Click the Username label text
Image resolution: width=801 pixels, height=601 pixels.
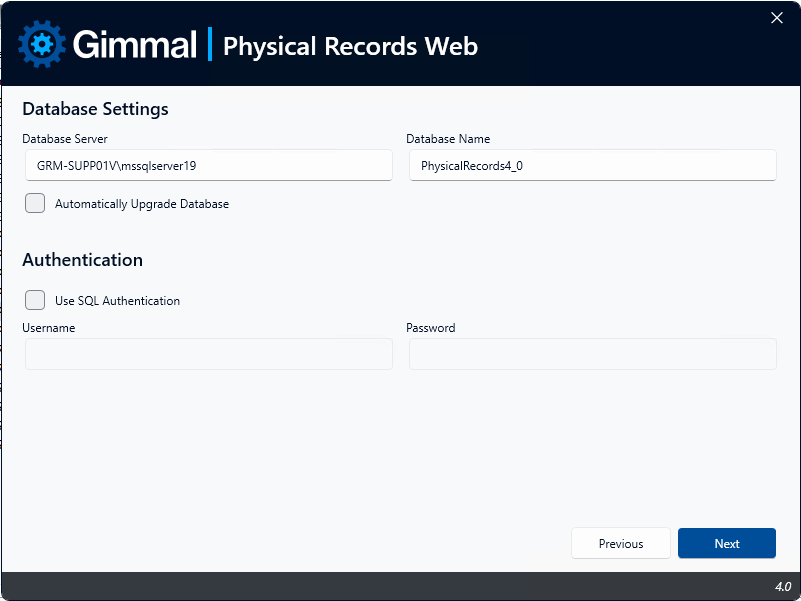click(x=49, y=328)
